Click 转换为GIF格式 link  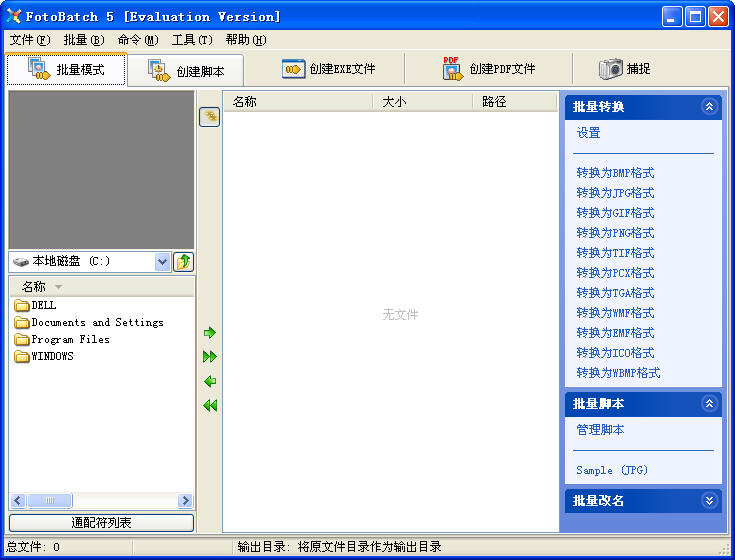click(x=615, y=213)
